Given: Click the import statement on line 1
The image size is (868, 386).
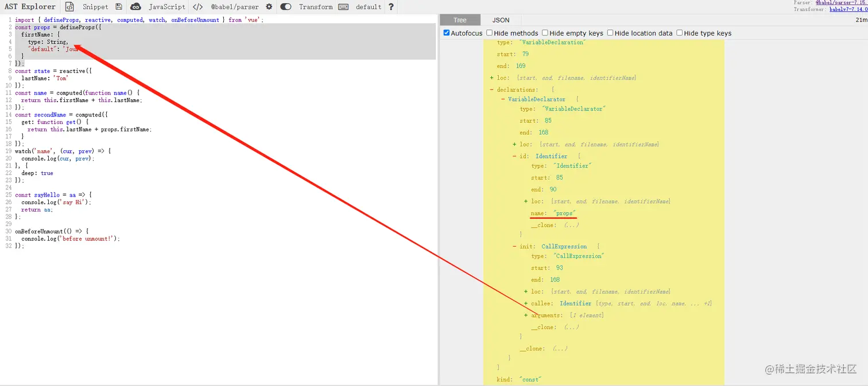Looking at the screenshot, I should tap(139, 20).
